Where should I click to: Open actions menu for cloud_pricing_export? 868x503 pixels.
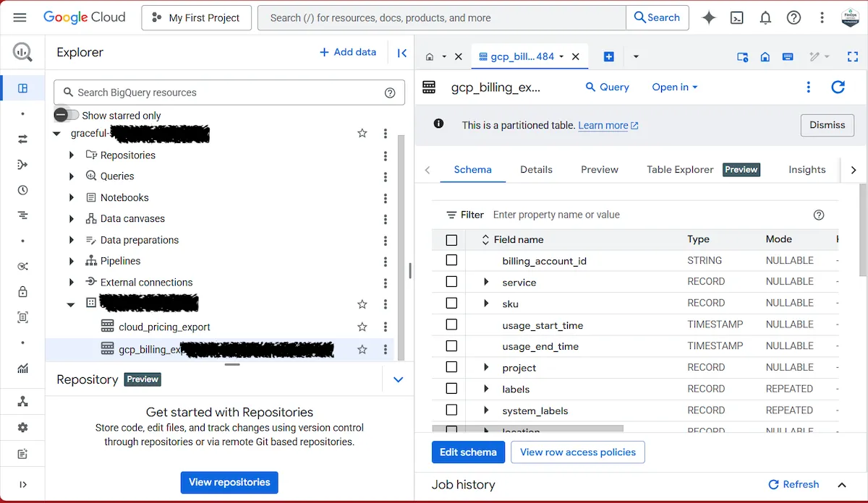pyautogui.click(x=386, y=327)
